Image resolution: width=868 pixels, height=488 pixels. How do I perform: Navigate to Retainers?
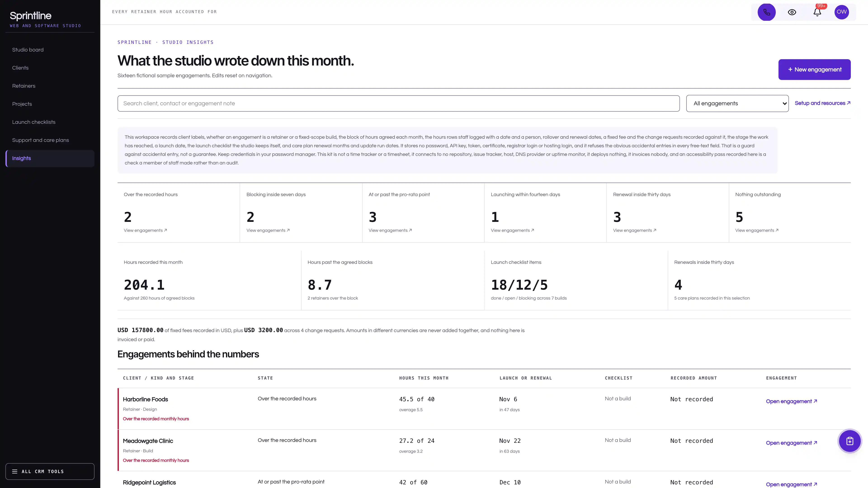pos(50,86)
